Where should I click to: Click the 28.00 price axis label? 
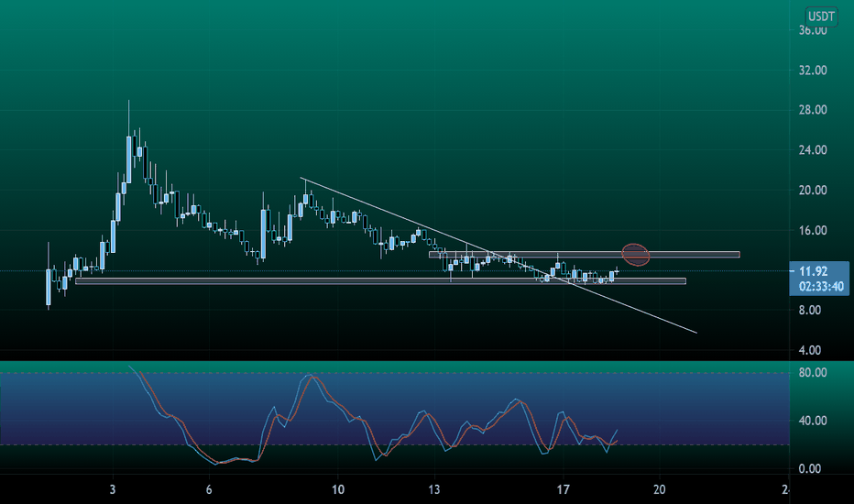point(813,110)
